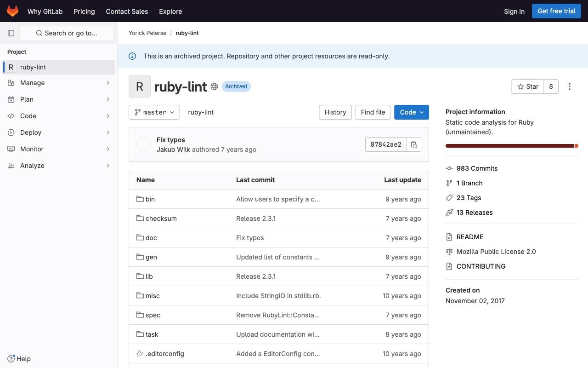Click the license scale icon
This screenshot has height=368, width=588.
coord(449,252)
